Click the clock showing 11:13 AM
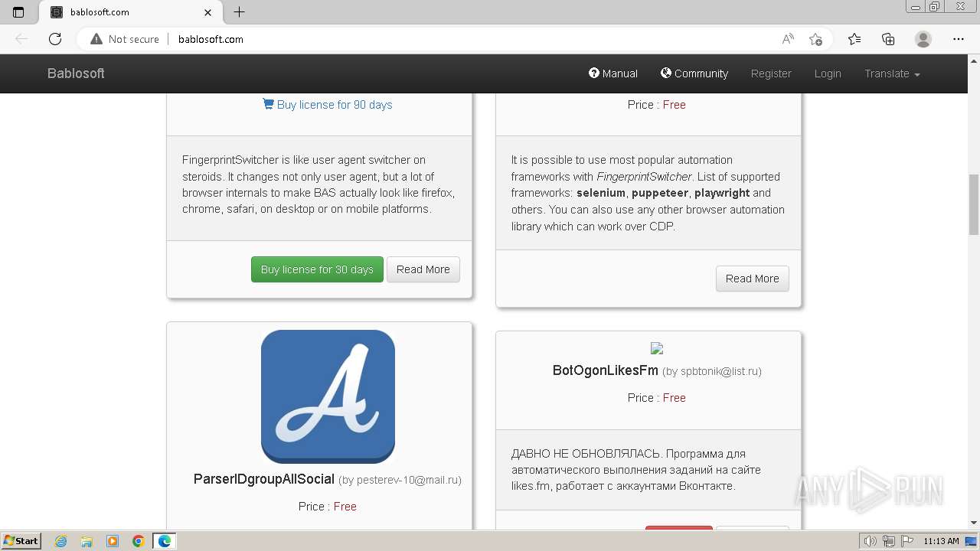The width and height of the screenshot is (980, 551). 941,541
